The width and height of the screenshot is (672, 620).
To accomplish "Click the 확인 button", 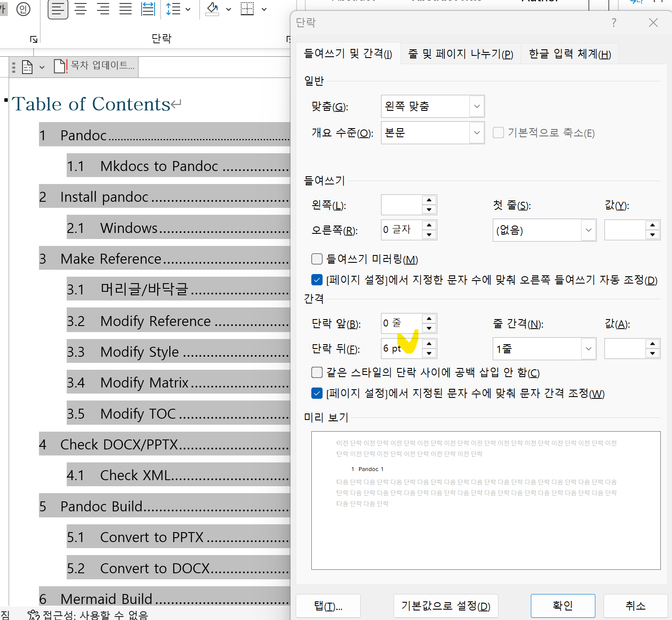I will pyautogui.click(x=563, y=606).
